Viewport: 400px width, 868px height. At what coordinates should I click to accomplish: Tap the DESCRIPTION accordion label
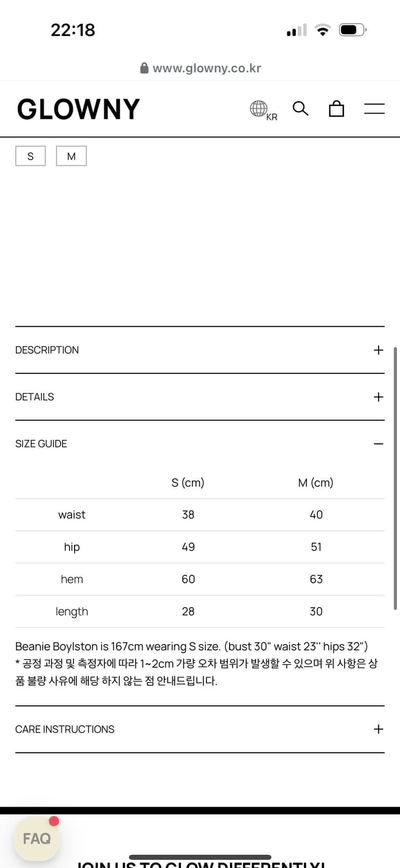click(x=47, y=350)
